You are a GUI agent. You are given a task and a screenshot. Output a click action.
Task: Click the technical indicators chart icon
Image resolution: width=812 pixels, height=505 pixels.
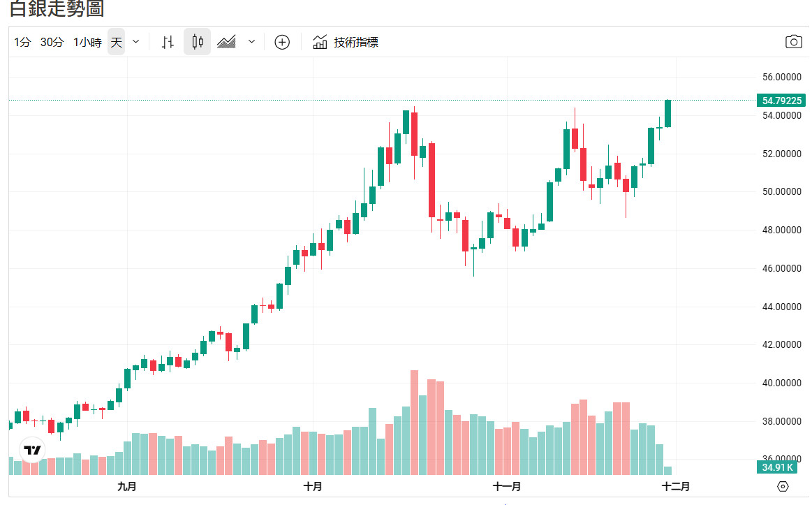320,42
